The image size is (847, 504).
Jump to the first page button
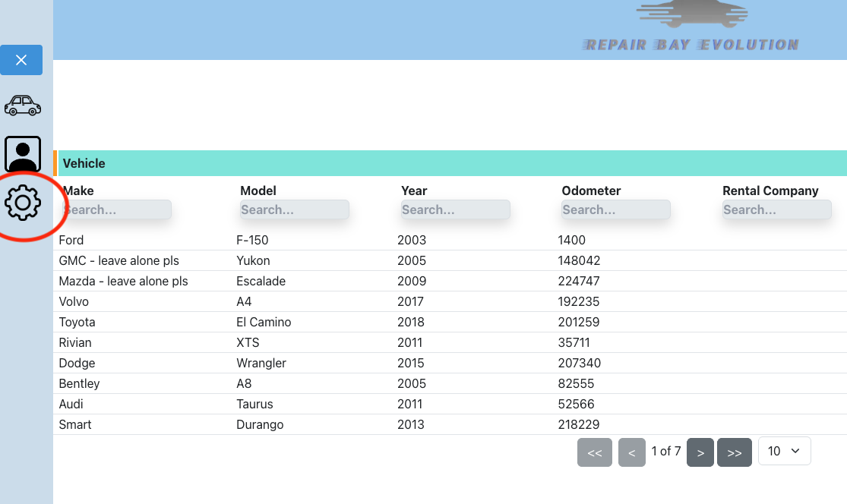(594, 452)
